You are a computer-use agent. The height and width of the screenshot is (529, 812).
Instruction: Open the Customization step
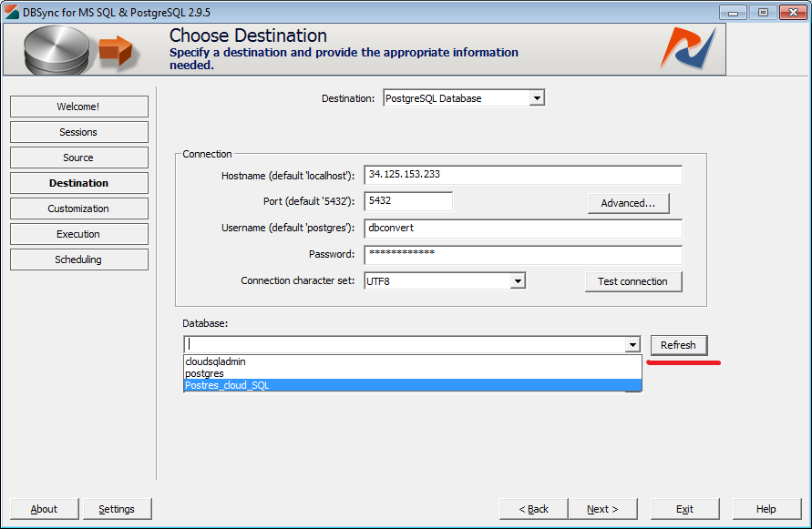coord(78,209)
